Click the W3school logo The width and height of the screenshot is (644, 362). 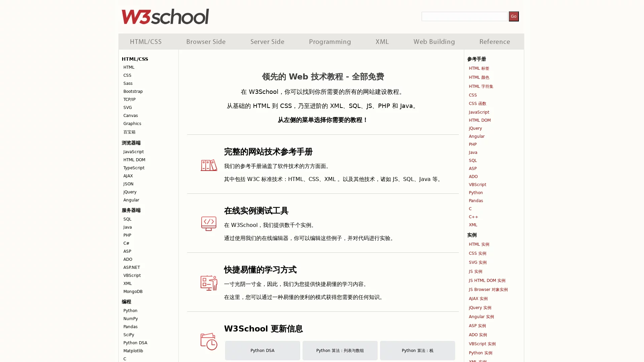166,16
